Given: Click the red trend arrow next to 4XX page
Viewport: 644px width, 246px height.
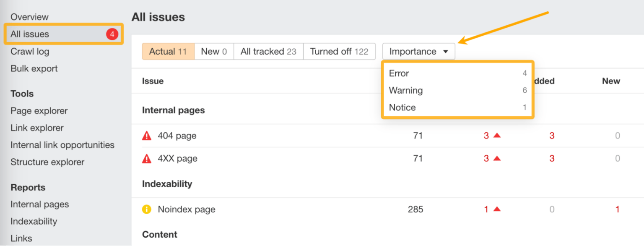Looking at the screenshot, I should click(496, 158).
